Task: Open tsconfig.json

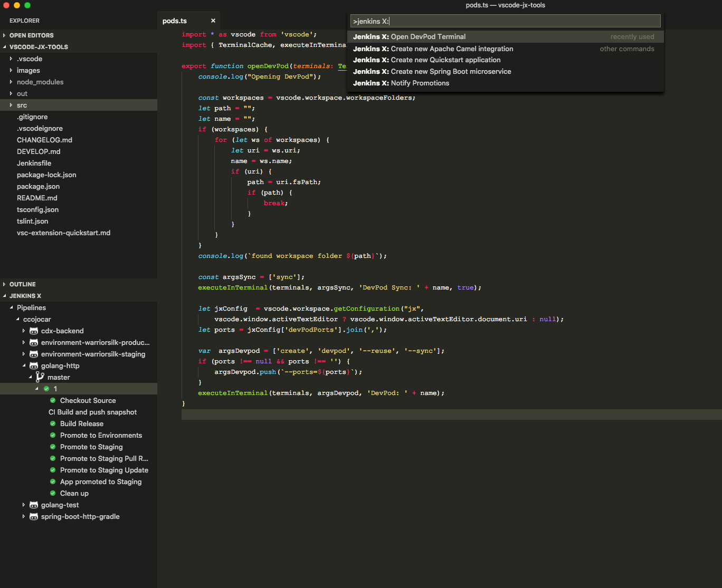Action: 79,209
